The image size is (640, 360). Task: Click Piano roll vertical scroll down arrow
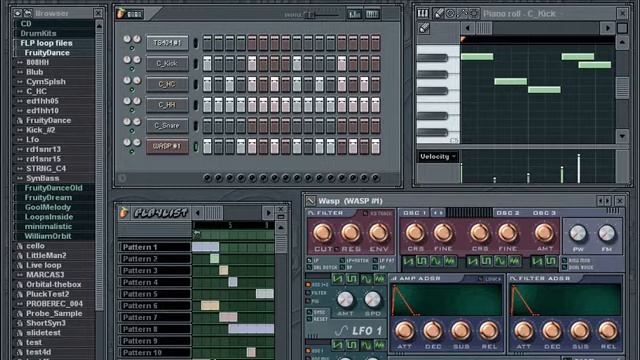coord(622,136)
